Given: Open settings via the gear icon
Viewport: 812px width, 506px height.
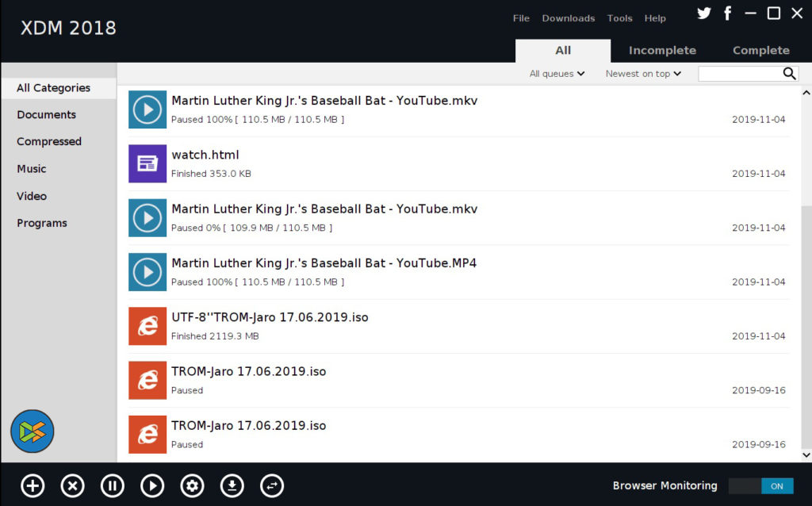Looking at the screenshot, I should (x=192, y=485).
